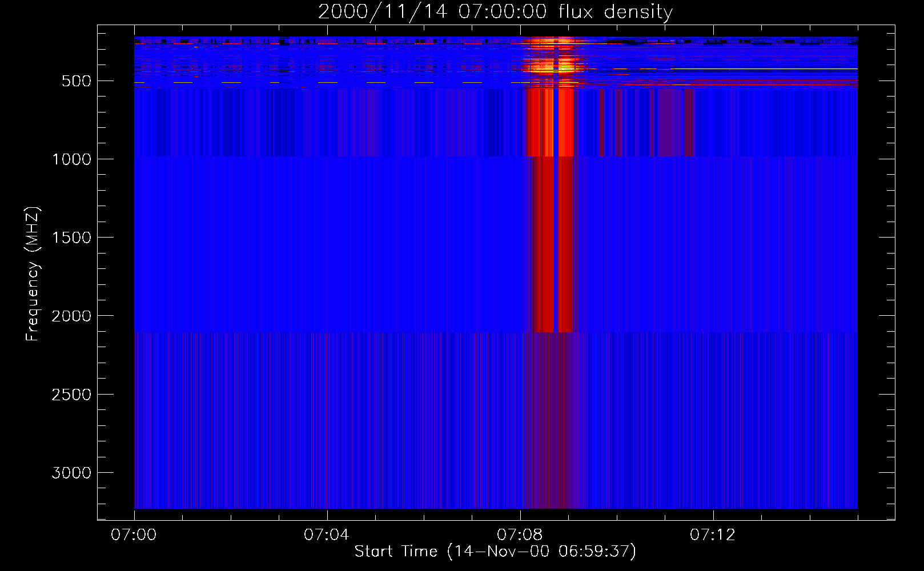Click the 2000 frequency tick label
The image size is (924, 571).
click(x=71, y=316)
